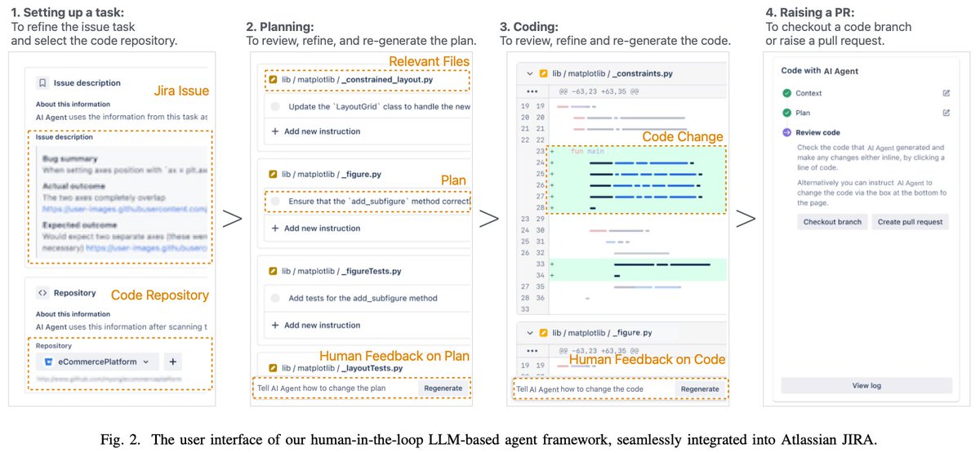Click the 'Context' step label

pyautogui.click(x=808, y=93)
